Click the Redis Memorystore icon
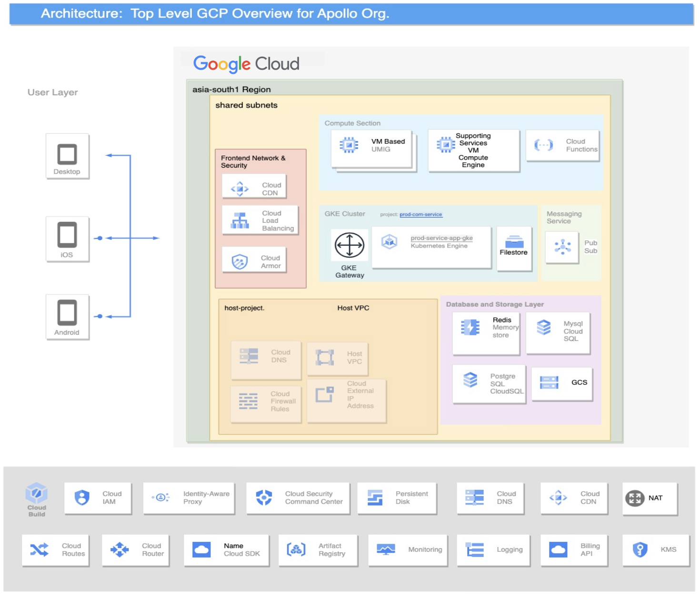 (470, 328)
